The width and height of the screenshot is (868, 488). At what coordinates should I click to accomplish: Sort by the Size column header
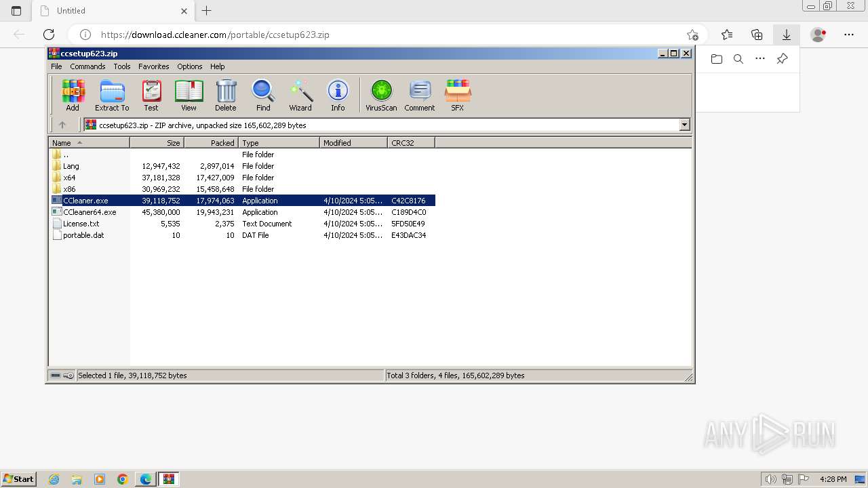(157, 142)
